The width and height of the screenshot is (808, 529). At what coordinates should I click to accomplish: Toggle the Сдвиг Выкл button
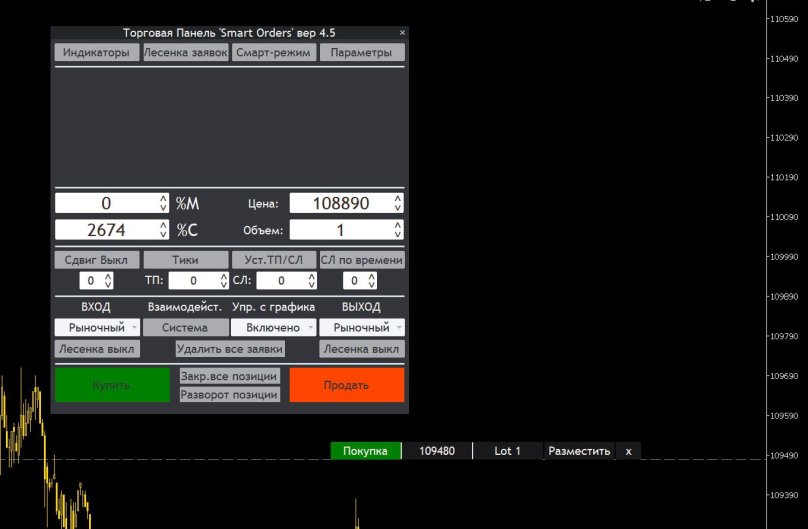(96, 260)
